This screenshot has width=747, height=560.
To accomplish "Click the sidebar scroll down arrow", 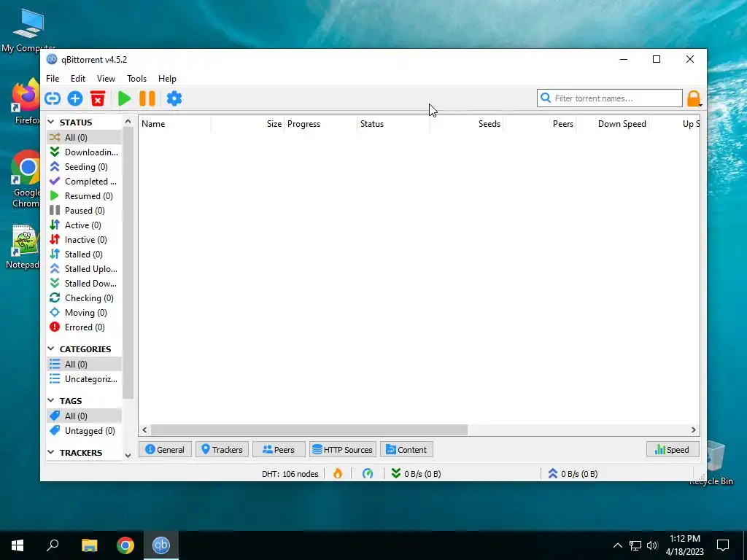I will (x=128, y=456).
